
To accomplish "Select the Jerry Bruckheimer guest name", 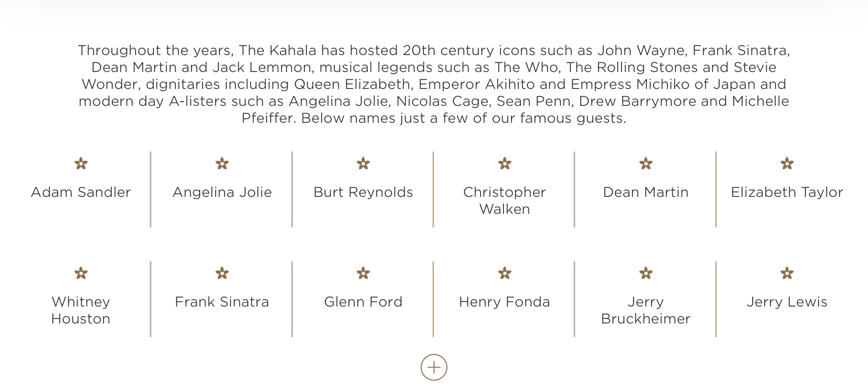I will pyautogui.click(x=646, y=310).
